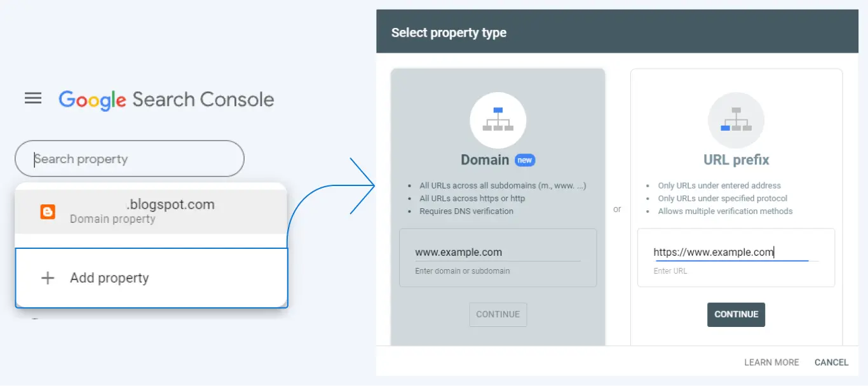
Task: Click the plus icon beside Add property
Action: (48, 278)
